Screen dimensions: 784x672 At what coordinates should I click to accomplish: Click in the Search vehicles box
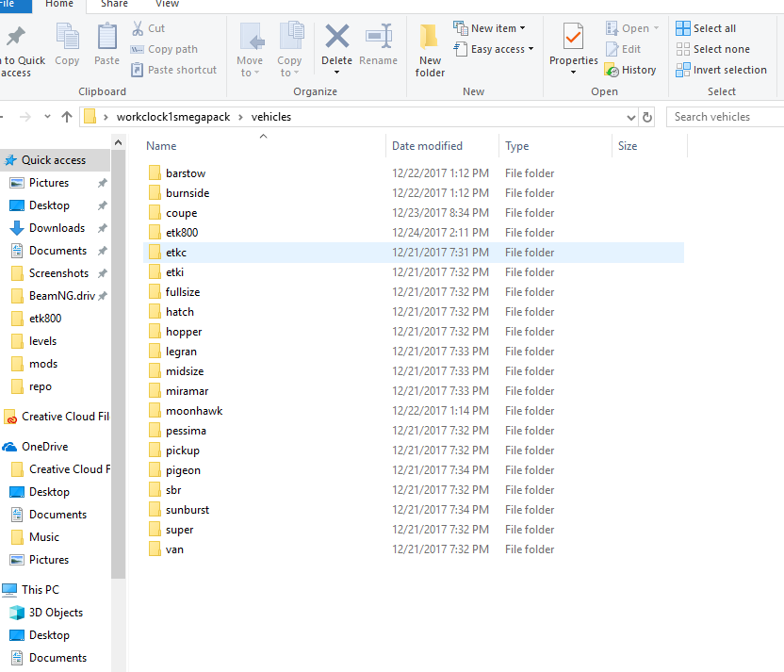725,117
